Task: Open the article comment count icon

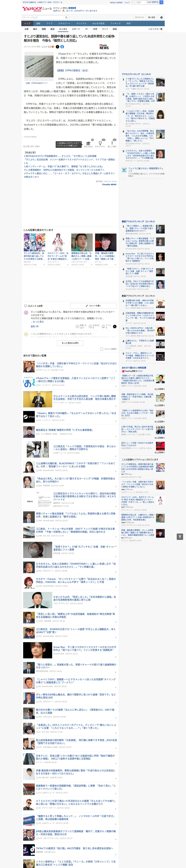Action: (44, 47)
